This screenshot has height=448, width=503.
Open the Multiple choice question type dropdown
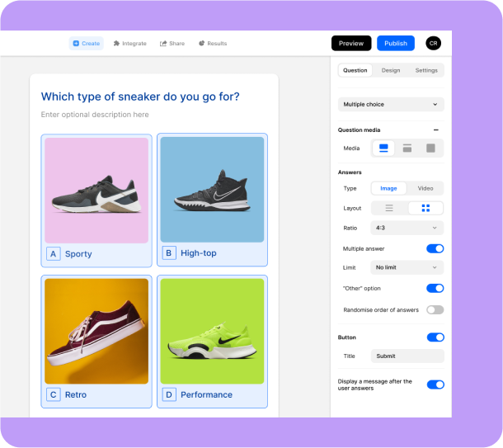click(x=391, y=105)
